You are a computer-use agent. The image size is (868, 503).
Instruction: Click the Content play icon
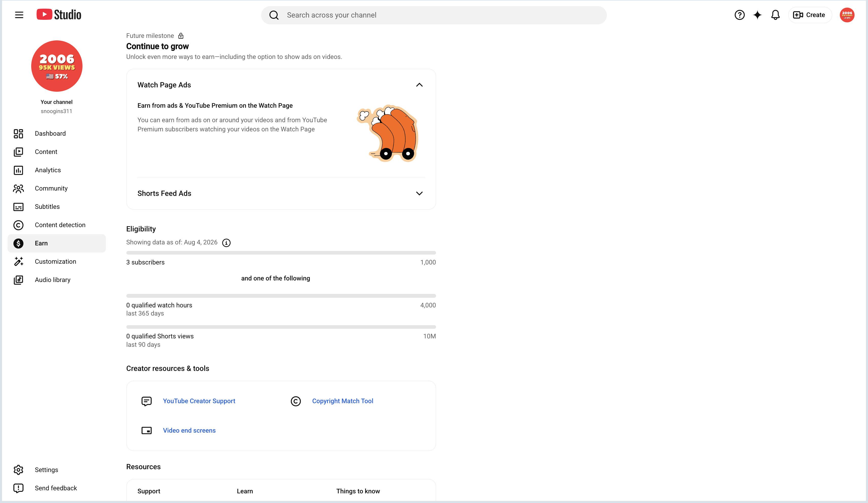pos(18,152)
